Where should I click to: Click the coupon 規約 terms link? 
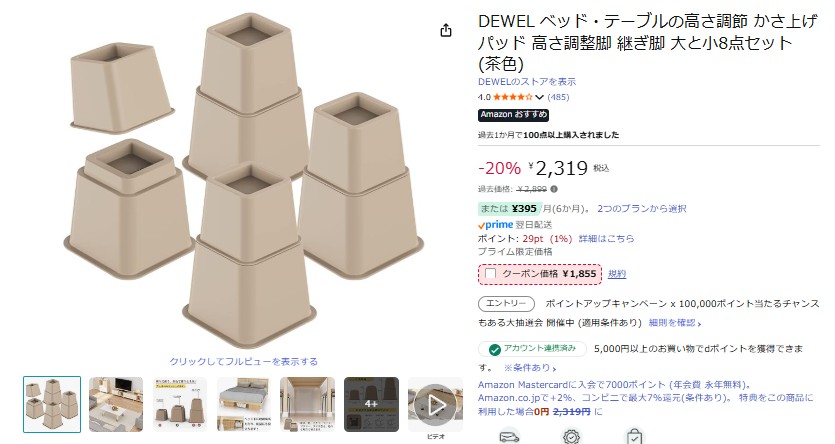tap(617, 274)
